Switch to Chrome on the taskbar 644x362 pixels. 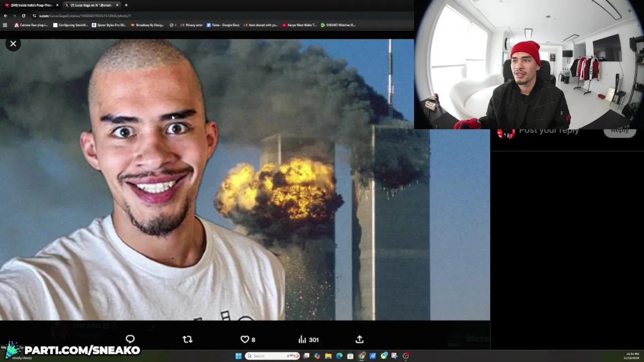361,356
